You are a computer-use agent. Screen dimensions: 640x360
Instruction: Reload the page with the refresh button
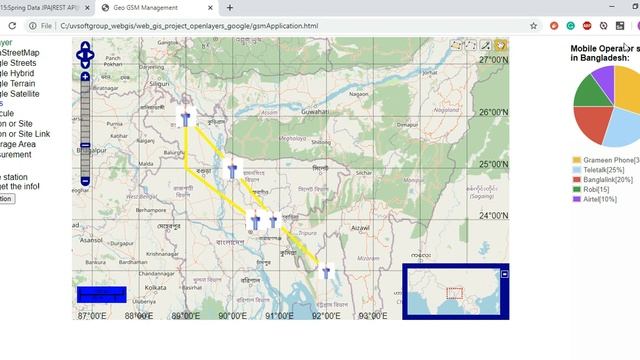point(12,26)
